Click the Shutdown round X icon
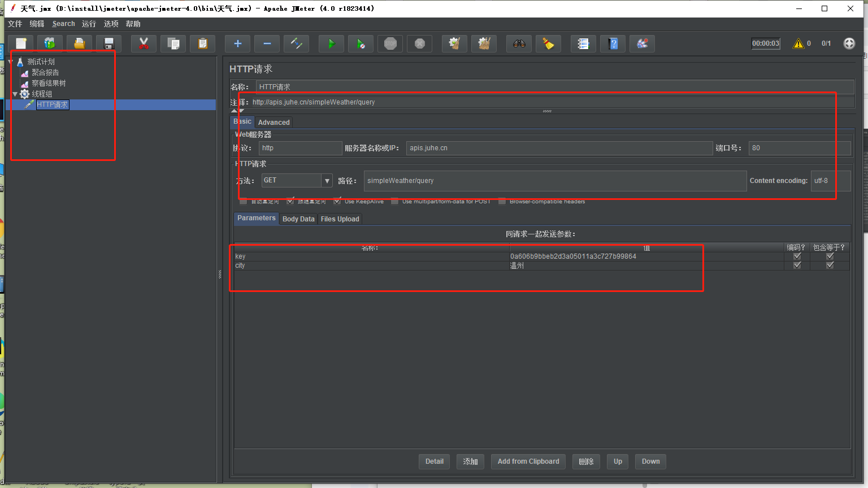The height and width of the screenshot is (488, 868). pos(420,43)
